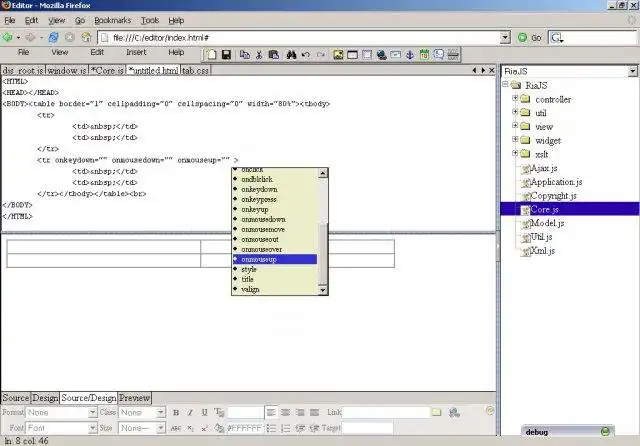
Task: Switch to Preview view tab
Action: click(135, 398)
